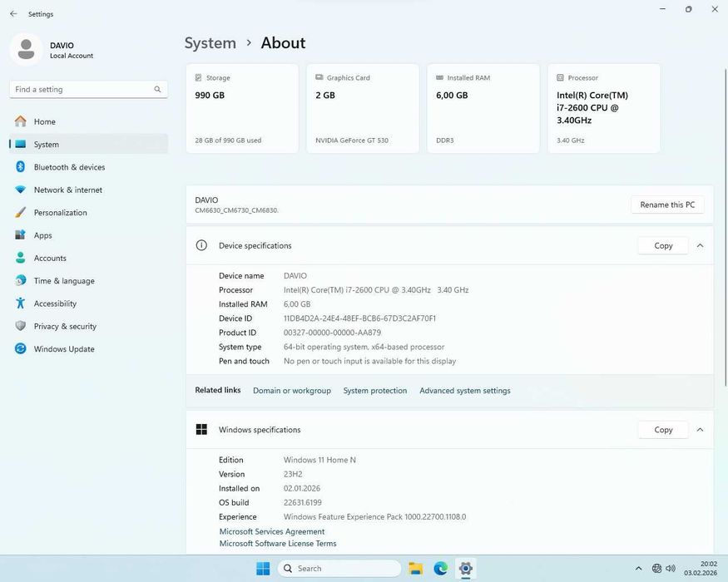Image resolution: width=728 pixels, height=582 pixels.
Task: Click the network globe icon in system tray
Action: (656, 568)
